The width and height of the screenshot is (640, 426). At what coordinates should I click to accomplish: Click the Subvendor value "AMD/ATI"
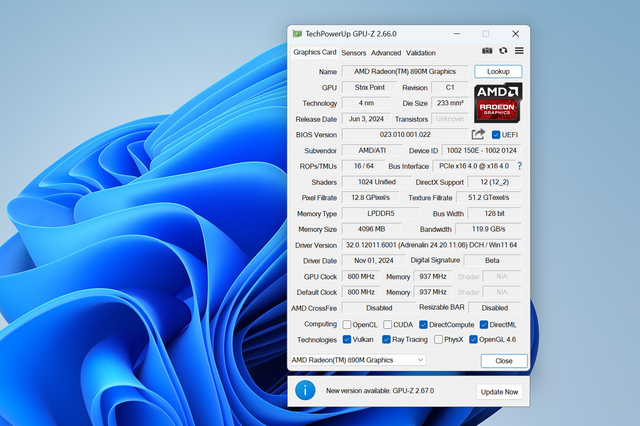pos(372,150)
